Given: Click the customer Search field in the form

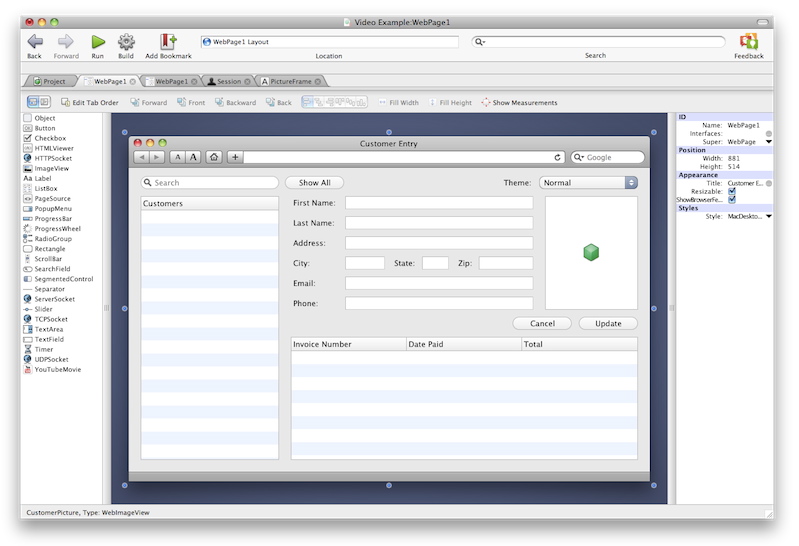Looking at the screenshot, I should pos(209,183).
